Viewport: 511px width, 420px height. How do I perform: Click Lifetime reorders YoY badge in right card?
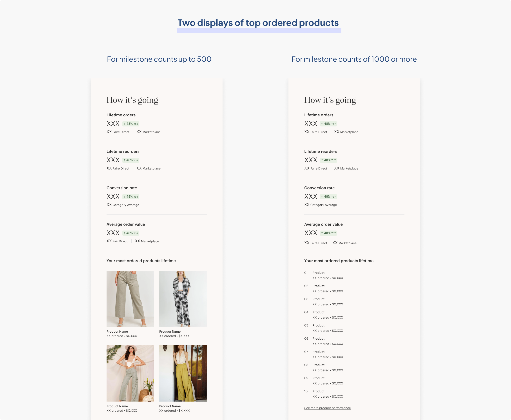click(x=328, y=160)
